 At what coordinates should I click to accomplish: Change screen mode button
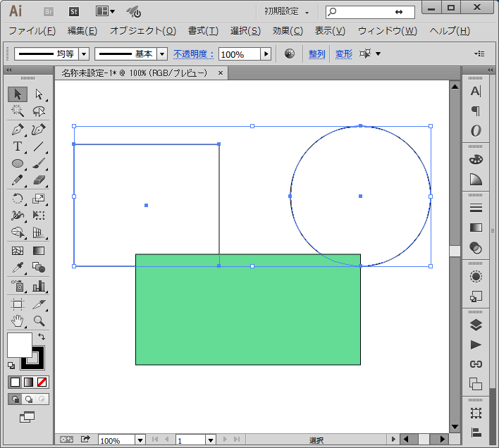[x=27, y=417]
